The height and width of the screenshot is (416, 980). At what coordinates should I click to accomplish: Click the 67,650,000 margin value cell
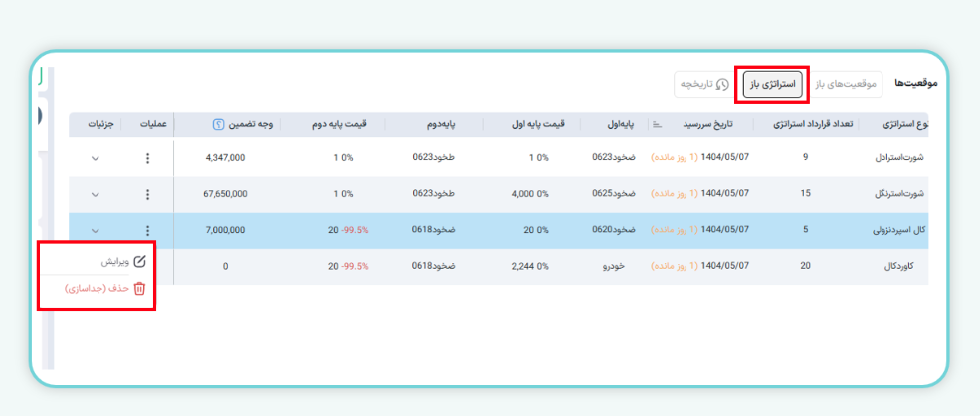(224, 195)
